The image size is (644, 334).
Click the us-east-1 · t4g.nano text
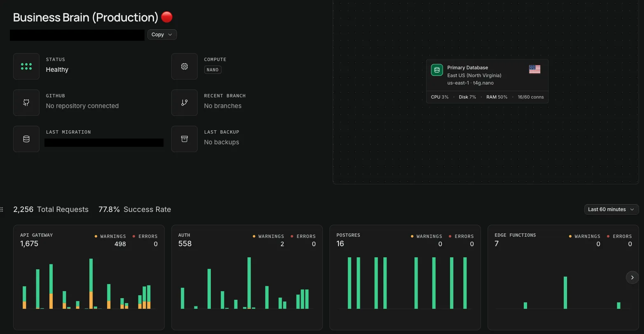click(471, 83)
